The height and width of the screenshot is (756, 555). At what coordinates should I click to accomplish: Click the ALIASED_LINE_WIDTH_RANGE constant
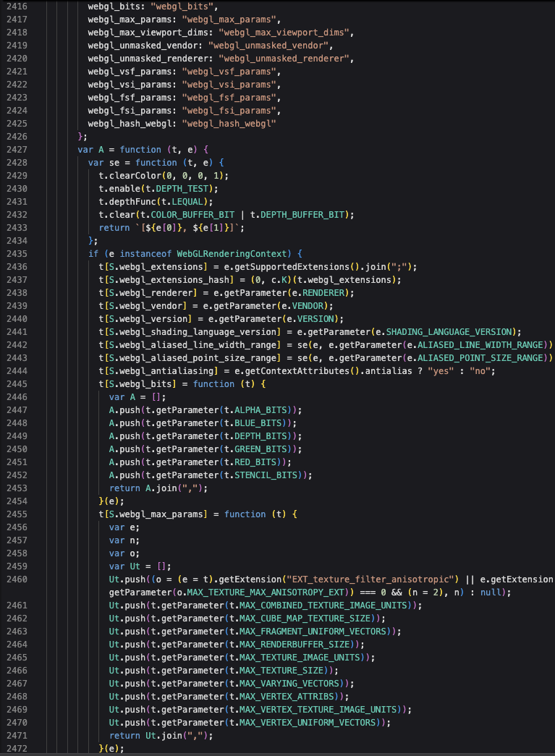480,345
